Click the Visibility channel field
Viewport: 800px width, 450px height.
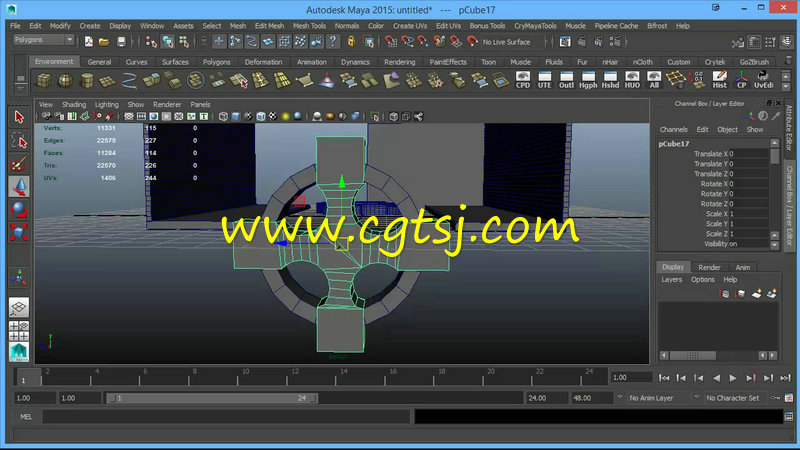coord(748,244)
